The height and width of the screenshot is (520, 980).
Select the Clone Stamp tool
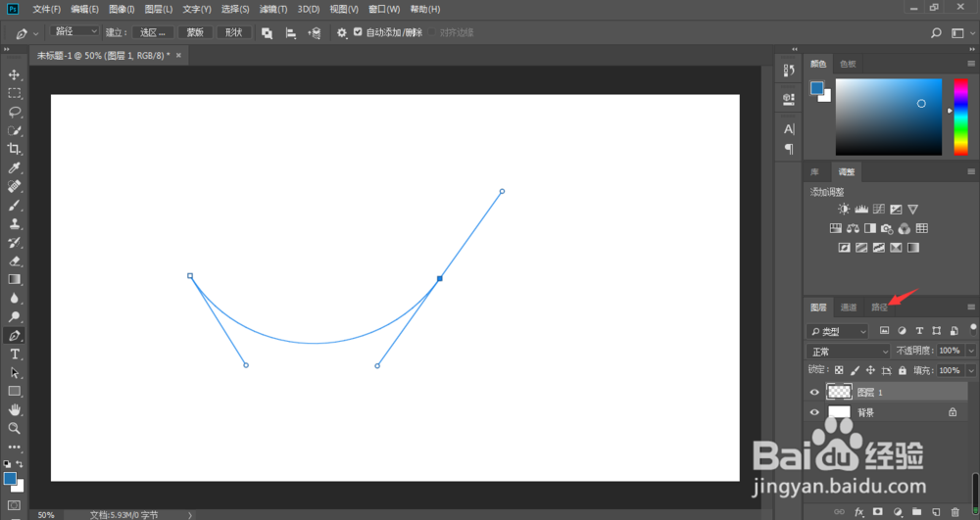tap(15, 223)
